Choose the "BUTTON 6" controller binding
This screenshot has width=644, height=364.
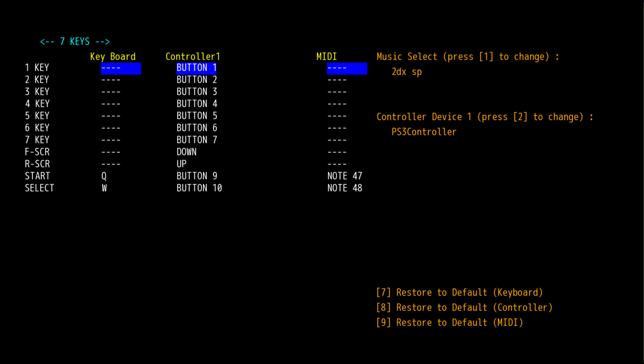point(196,128)
